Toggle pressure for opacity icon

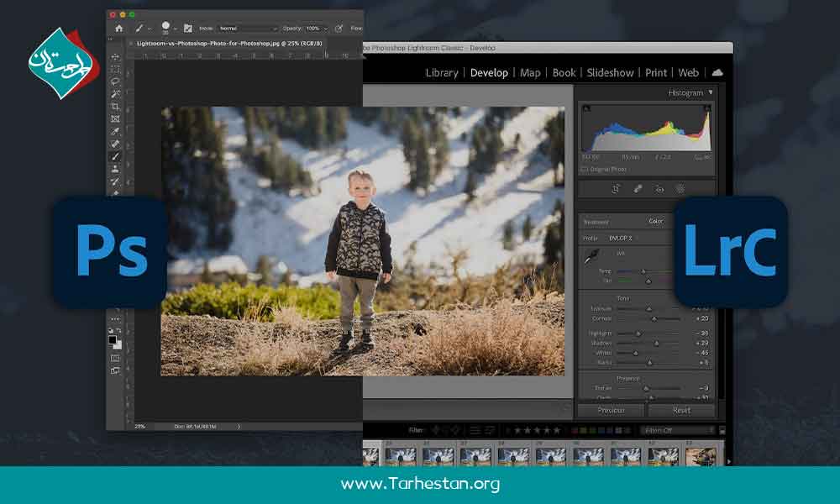tap(339, 29)
